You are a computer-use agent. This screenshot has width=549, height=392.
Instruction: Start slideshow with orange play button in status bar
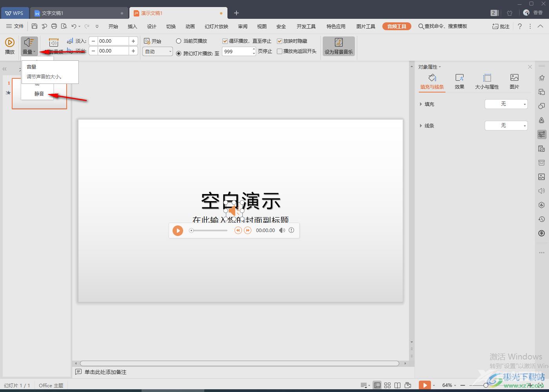point(425,385)
